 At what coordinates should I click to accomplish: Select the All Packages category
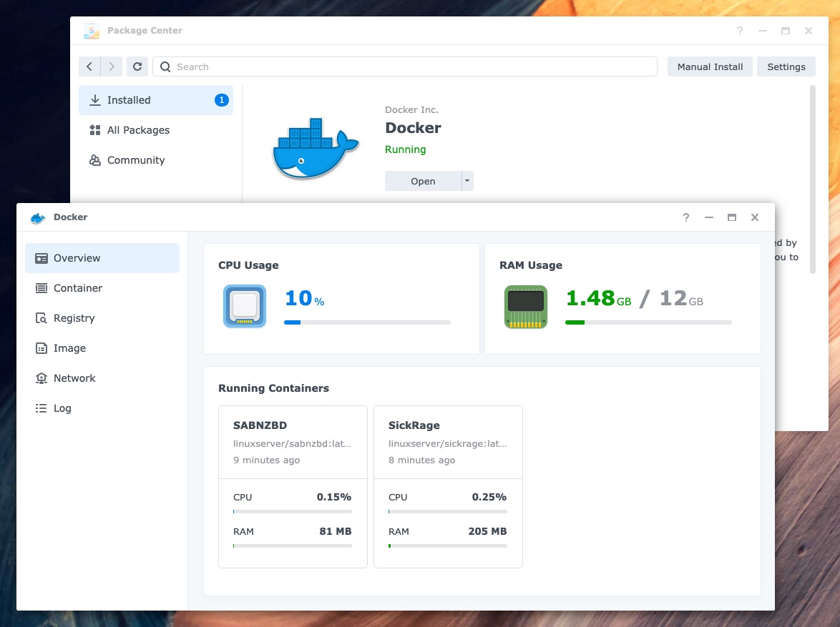[x=156, y=130]
